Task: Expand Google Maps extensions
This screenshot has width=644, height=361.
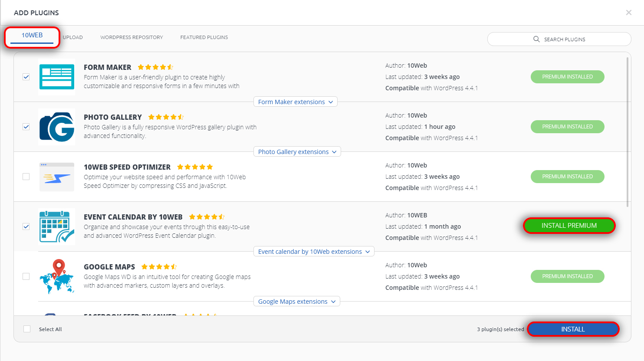Action: (297, 302)
